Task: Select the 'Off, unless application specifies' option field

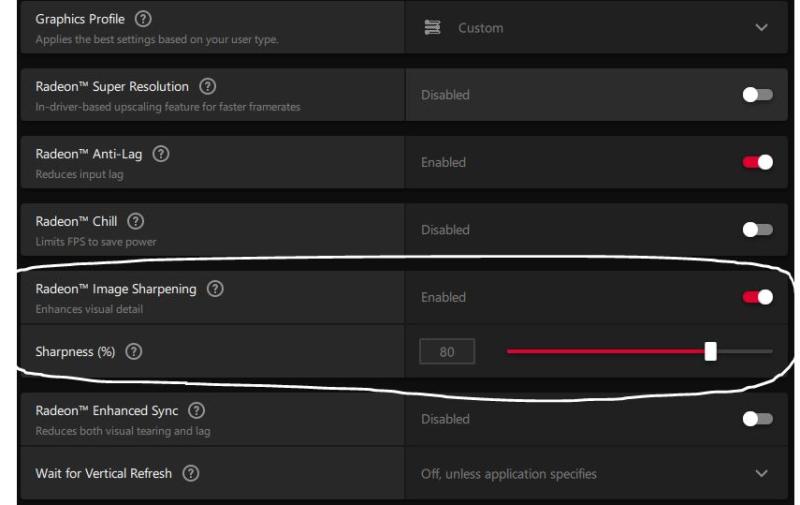Action: pos(508,474)
